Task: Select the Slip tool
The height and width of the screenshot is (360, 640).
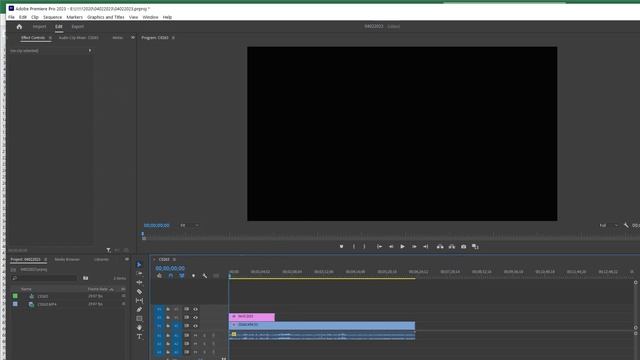Action: coord(139,300)
